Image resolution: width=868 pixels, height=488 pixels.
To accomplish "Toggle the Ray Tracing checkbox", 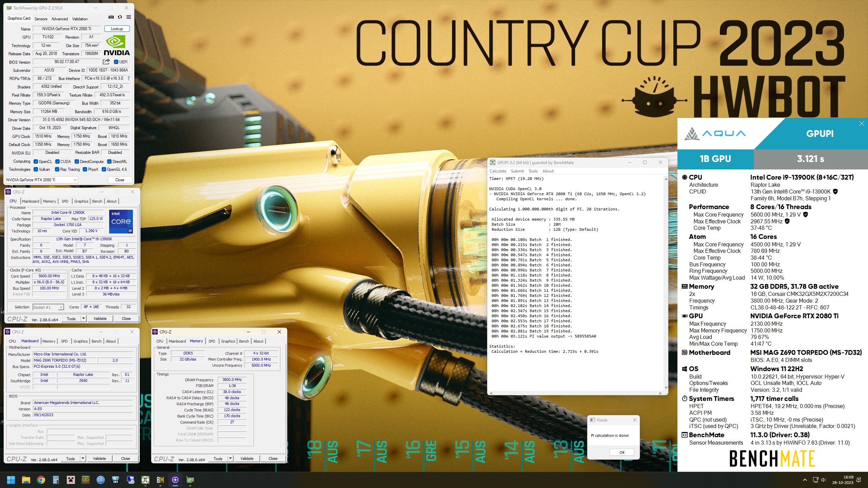I will tap(57, 169).
